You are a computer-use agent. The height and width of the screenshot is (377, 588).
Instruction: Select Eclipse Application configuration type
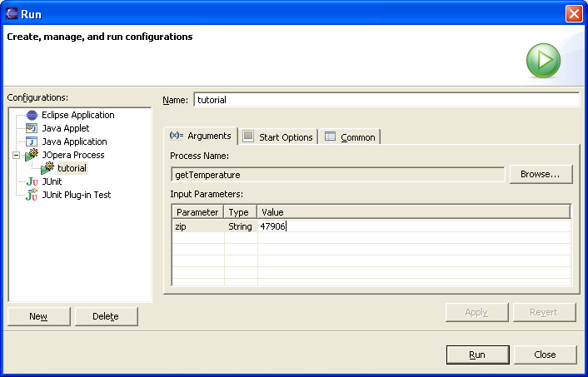click(x=78, y=115)
